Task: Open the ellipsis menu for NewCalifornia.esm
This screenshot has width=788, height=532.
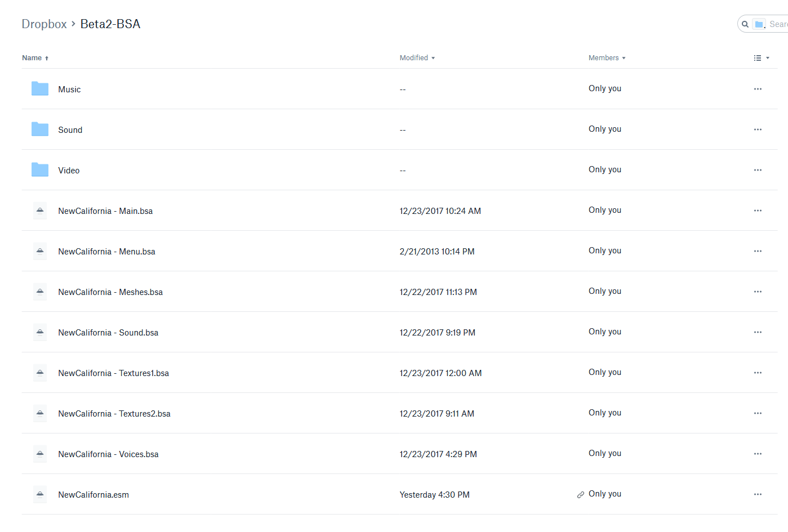Action: tap(758, 494)
